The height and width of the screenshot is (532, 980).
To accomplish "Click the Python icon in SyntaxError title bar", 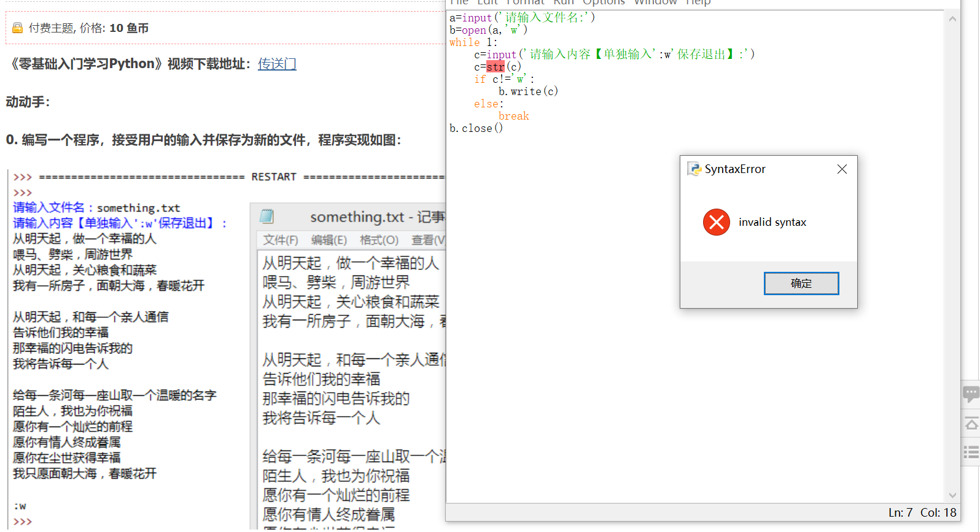I will click(694, 169).
